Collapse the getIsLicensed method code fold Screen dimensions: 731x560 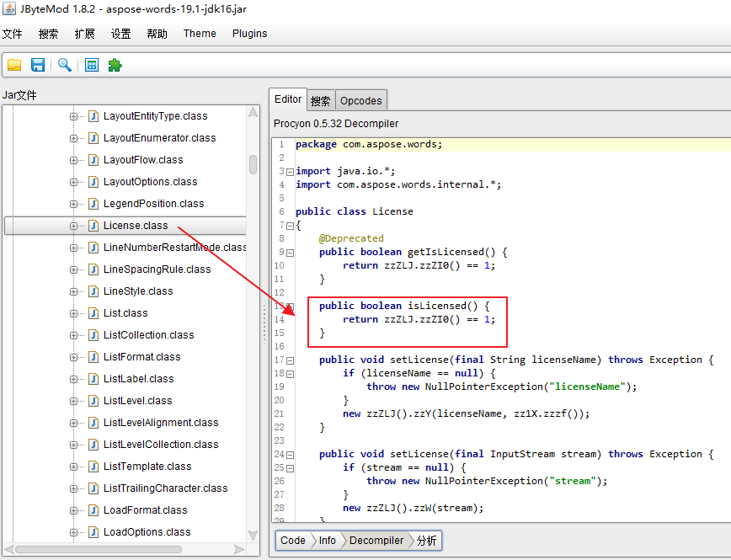tap(290, 252)
